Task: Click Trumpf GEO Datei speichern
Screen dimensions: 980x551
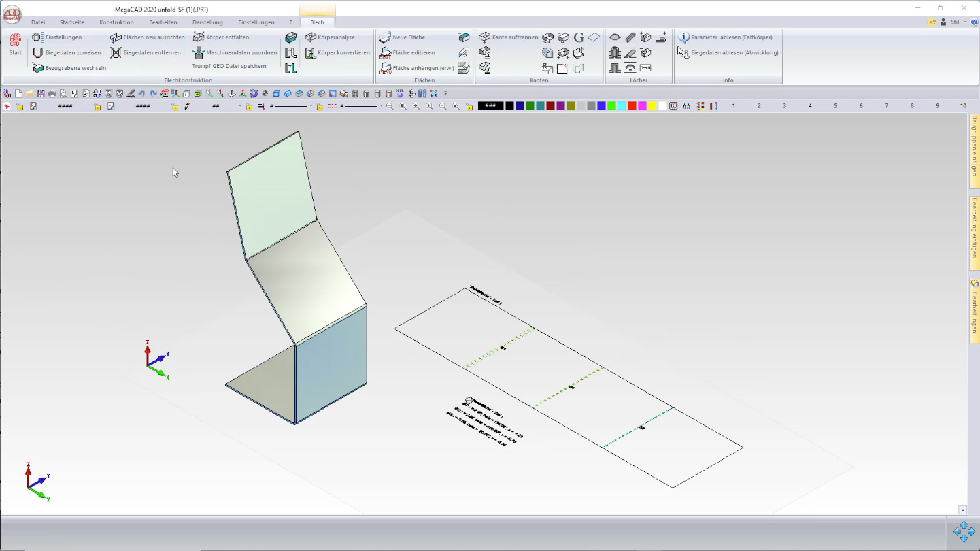Action: click(x=229, y=67)
